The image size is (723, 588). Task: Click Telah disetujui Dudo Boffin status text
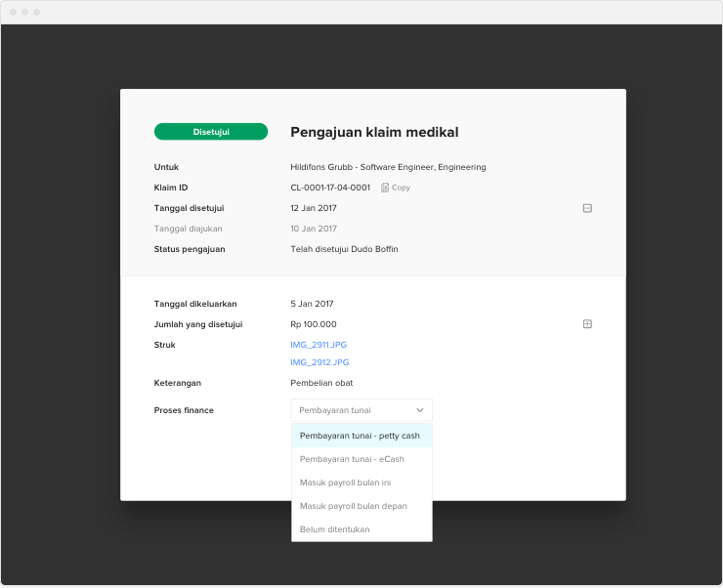[x=344, y=249]
